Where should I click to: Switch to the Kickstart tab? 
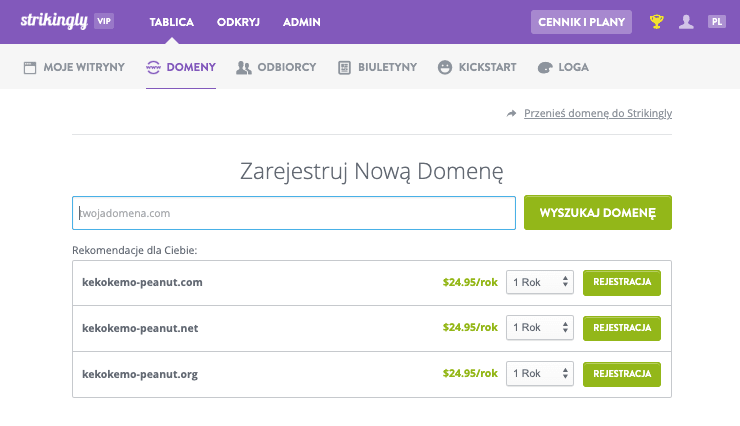coord(477,67)
